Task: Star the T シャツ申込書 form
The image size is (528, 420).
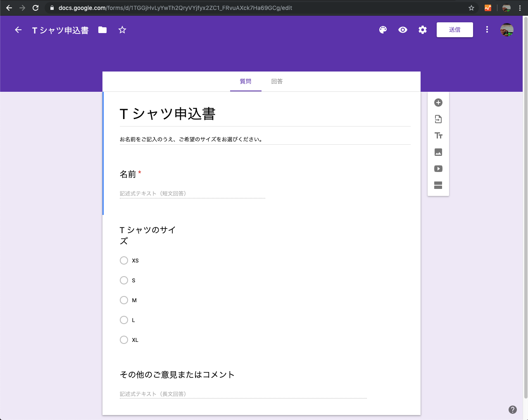Action: [122, 29]
